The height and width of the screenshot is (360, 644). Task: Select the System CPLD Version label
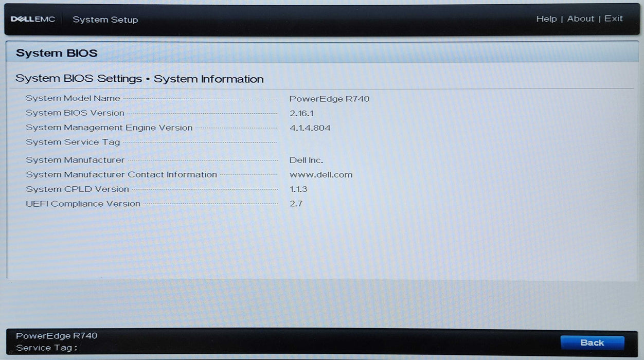(78, 189)
